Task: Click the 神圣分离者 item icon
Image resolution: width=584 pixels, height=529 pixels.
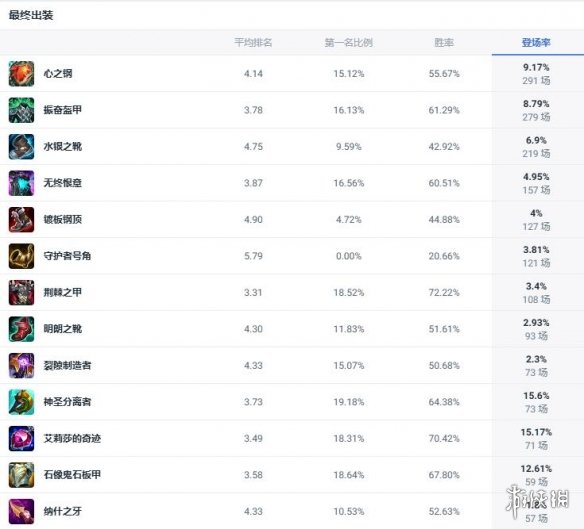Action: [x=21, y=402]
